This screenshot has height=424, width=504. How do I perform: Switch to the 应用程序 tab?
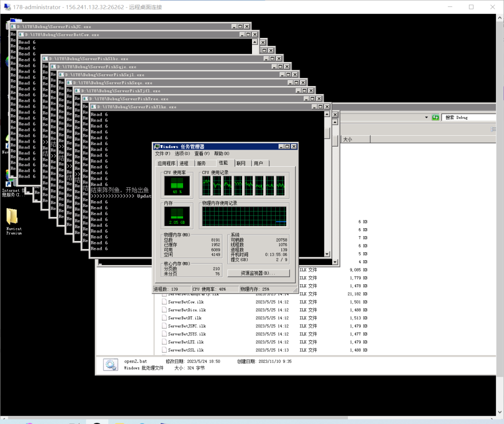tap(166, 163)
